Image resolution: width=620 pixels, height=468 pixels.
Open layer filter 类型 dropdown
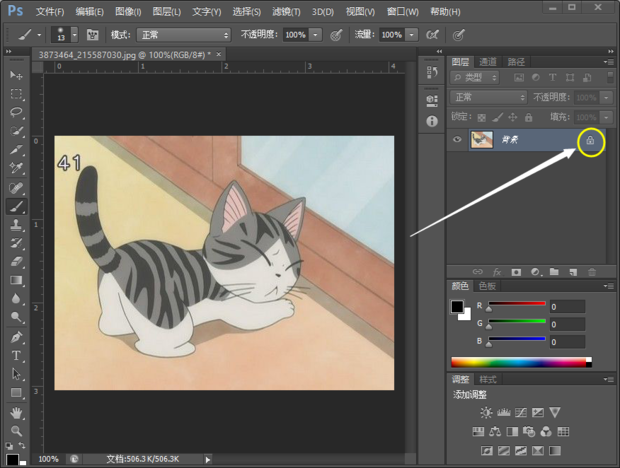pos(475,77)
